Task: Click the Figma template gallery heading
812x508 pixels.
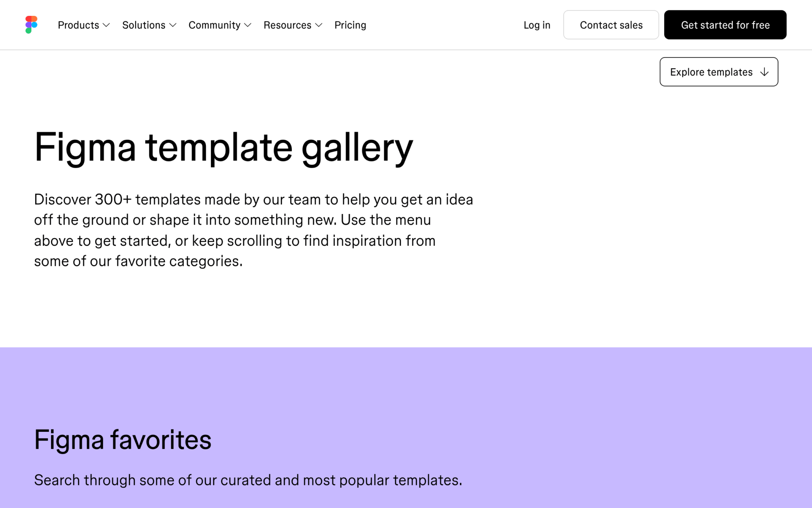Action: 224,148
